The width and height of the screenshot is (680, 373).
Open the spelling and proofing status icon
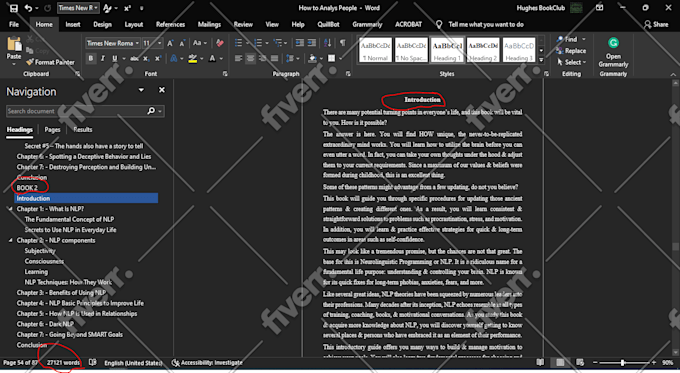coord(92,363)
